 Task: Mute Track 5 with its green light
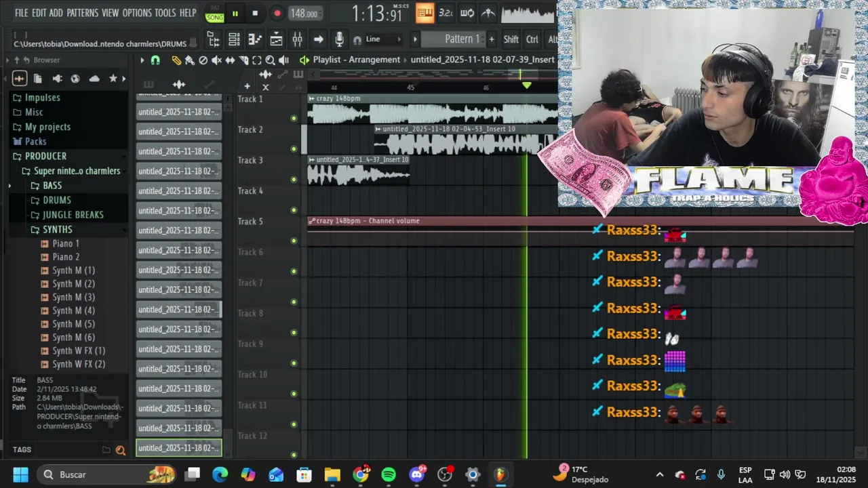point(294,241)
